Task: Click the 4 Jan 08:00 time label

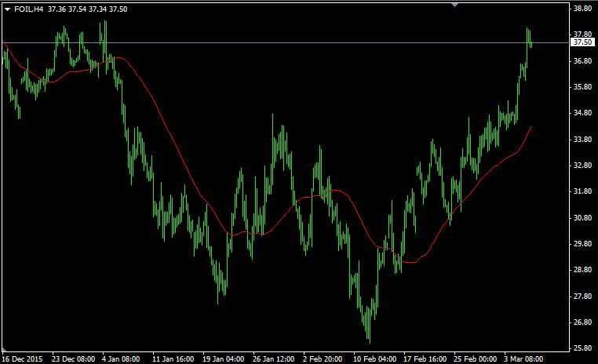Action: [121, 359]
